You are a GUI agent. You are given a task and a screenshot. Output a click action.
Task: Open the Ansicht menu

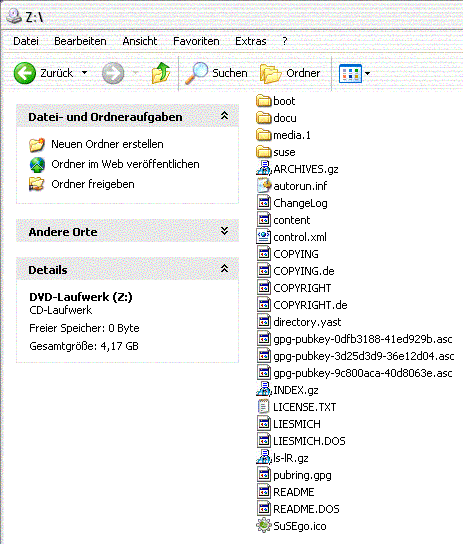click(x=140, y=41)
